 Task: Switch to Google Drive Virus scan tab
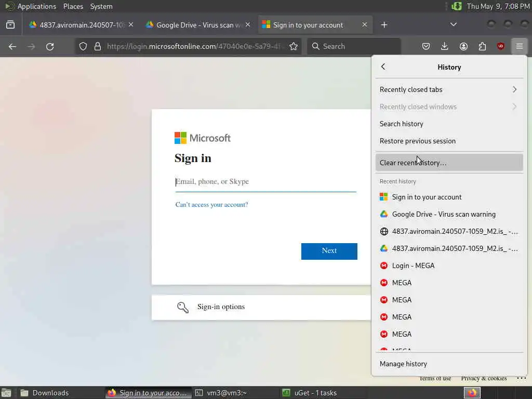pos(198,25)
